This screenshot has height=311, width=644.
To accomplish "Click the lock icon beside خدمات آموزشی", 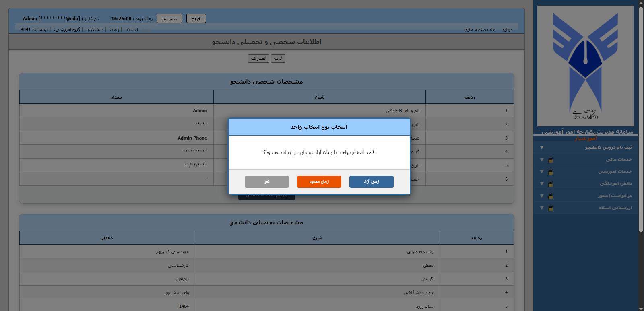I will (551, 172).
